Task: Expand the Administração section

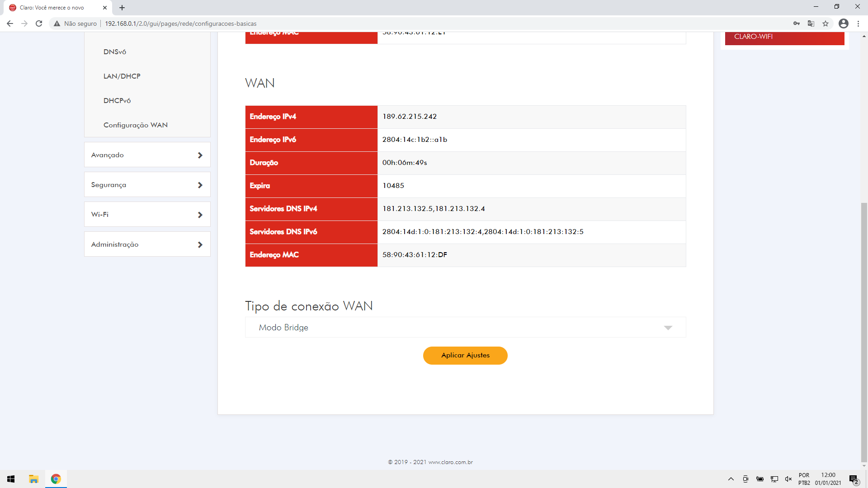Action: click(x=147, y=244)
